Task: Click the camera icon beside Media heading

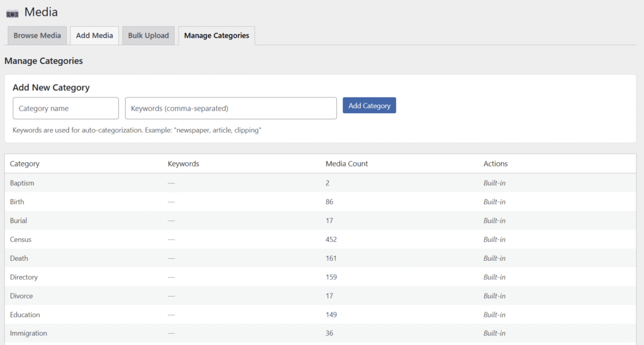Action: (12, 13)
